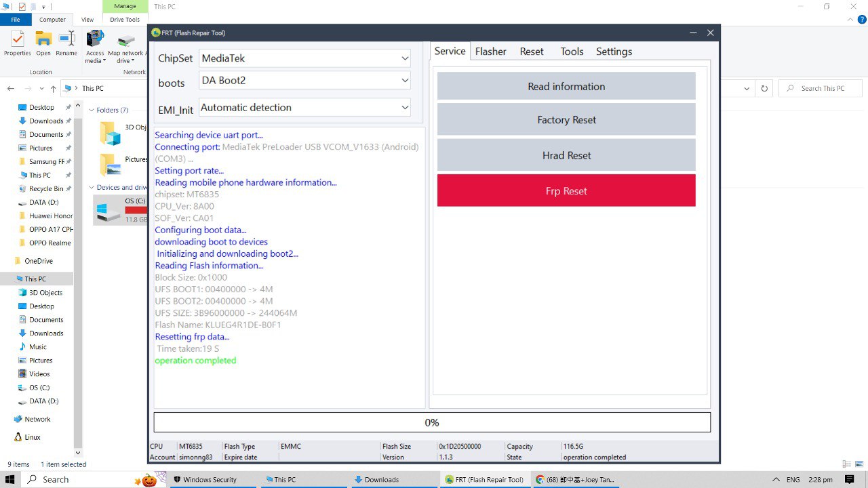Open Downloads window from taskbar
This screenshot has width=868, height=488.
(x=382, y=479)
